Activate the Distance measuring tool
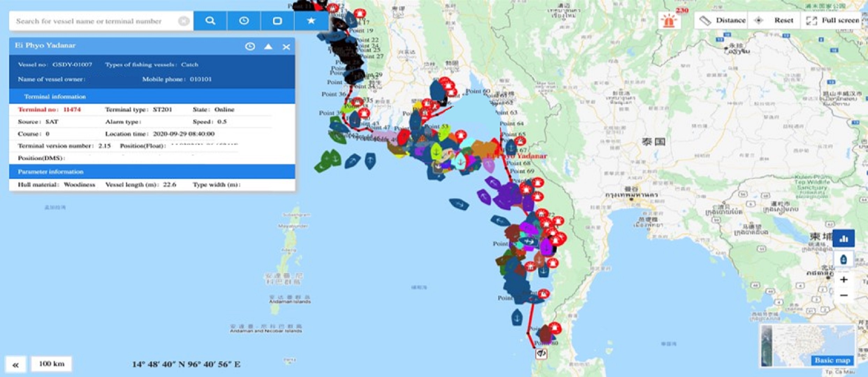The height and width of the screenshot is (377, 868). 723,20
